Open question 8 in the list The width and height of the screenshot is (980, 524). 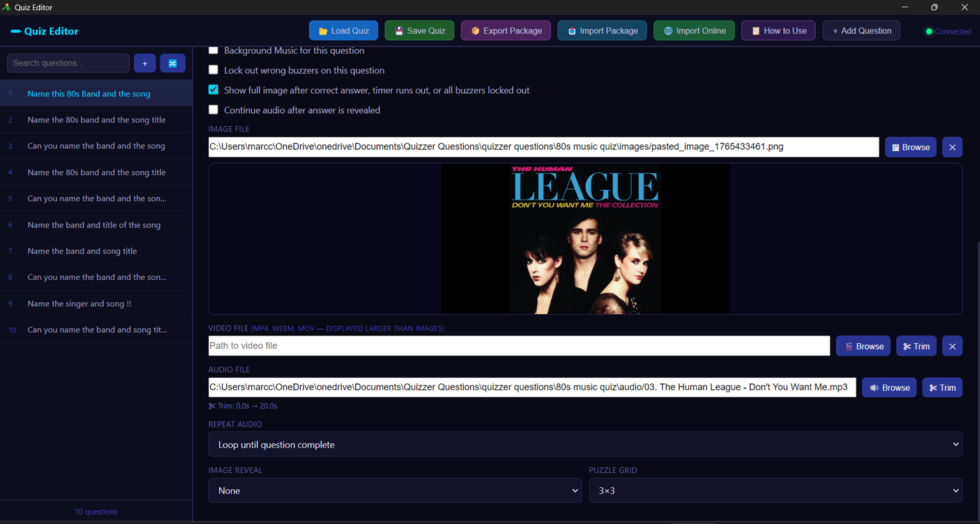[96, 277]
